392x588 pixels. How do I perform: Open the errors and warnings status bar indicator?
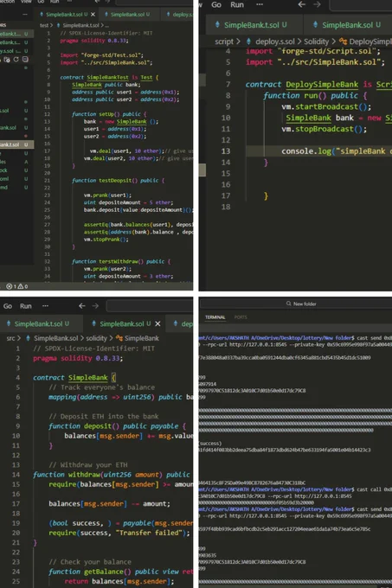[x=17, y=286]
